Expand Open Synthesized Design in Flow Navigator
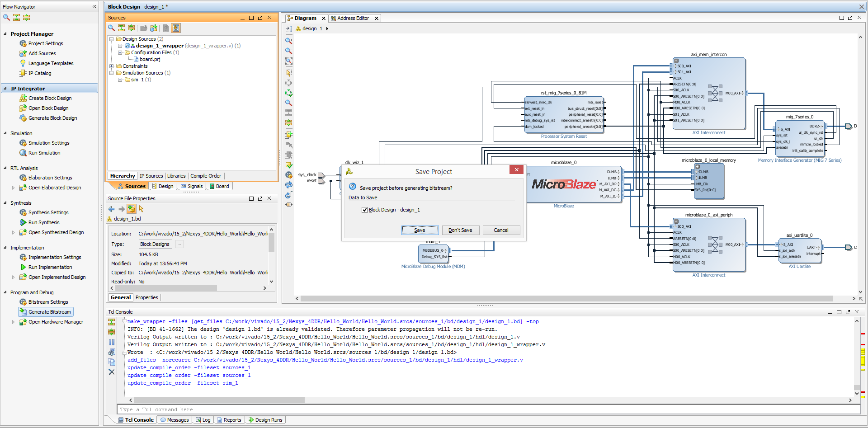This screenshot has height=428, width=868. pos(13,232)
